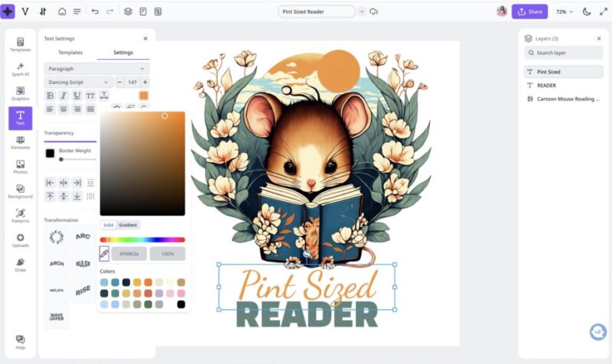Set text alignment to justify
The width and height of the screenshot is (612, 364).
coord(90,109)
